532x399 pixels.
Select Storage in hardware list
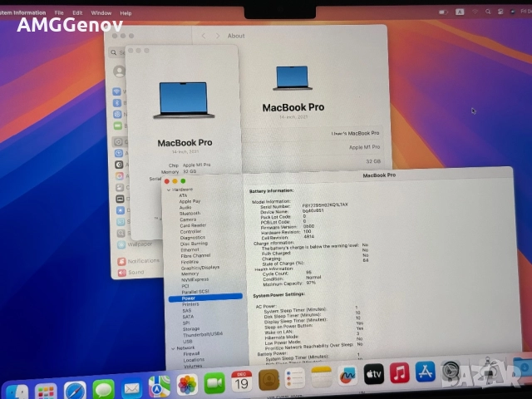click(191, 329)
